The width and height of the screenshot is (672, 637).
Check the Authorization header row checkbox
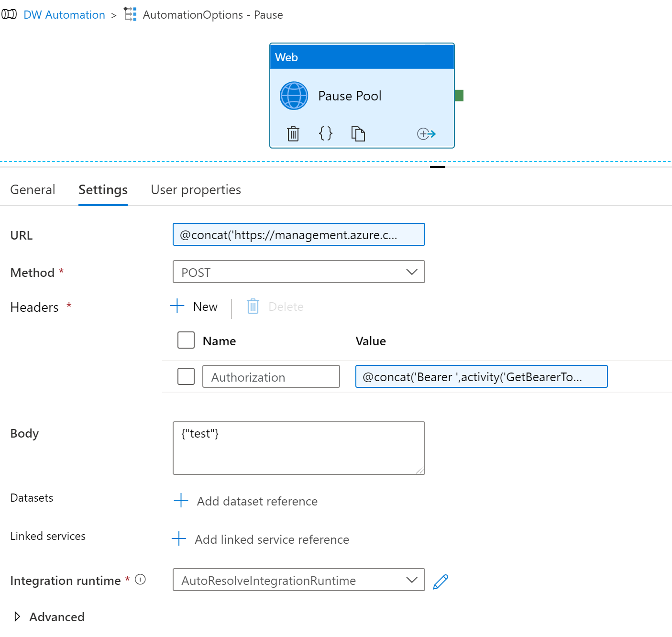(186, 376)
